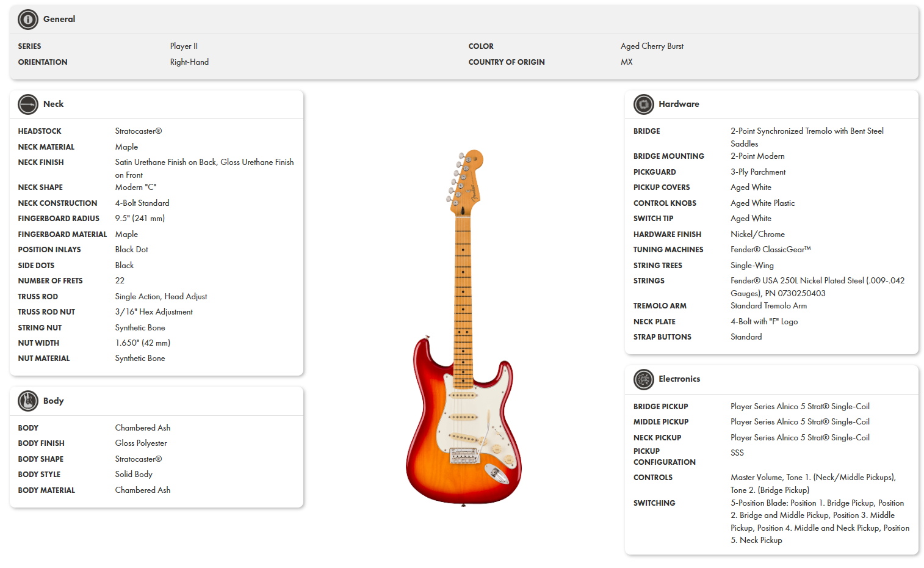Click the COUNTRY OF ORIGIN label
This screenshot has height=568, width=924.
point(507,62)
